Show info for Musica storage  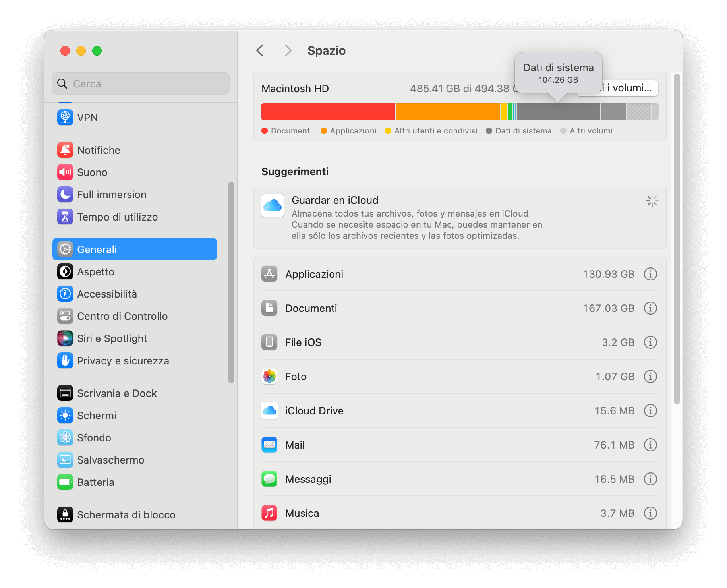click(650, 513)
